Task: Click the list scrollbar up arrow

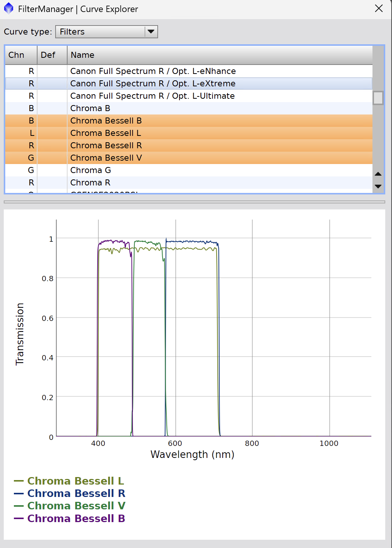Action: click(378, 174)
